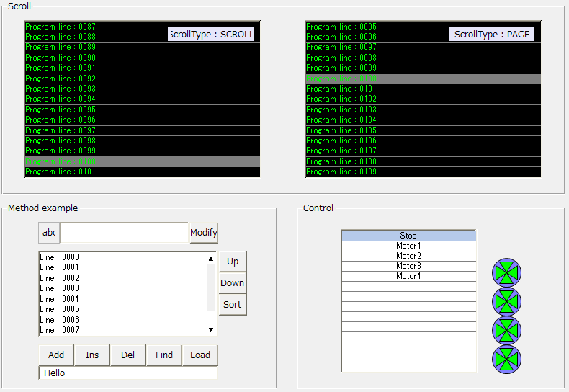Click the 'abc' icon beside the text field

(49, 233)
